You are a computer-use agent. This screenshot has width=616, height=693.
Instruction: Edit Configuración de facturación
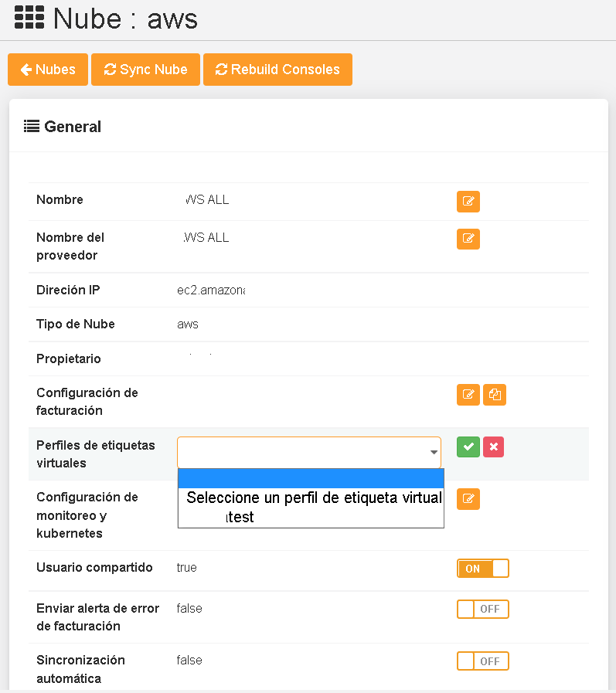click(468, 395)
